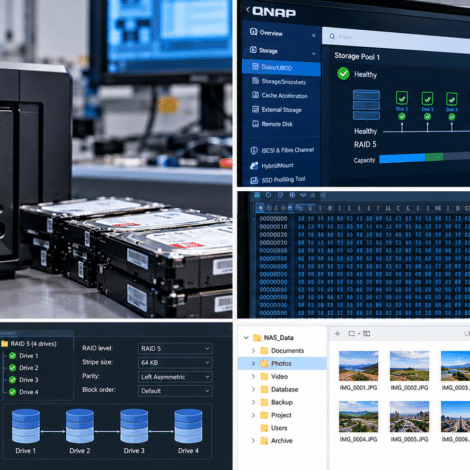
Task: Click the Storage icon in QNAP sidebar
Action: 253,50
